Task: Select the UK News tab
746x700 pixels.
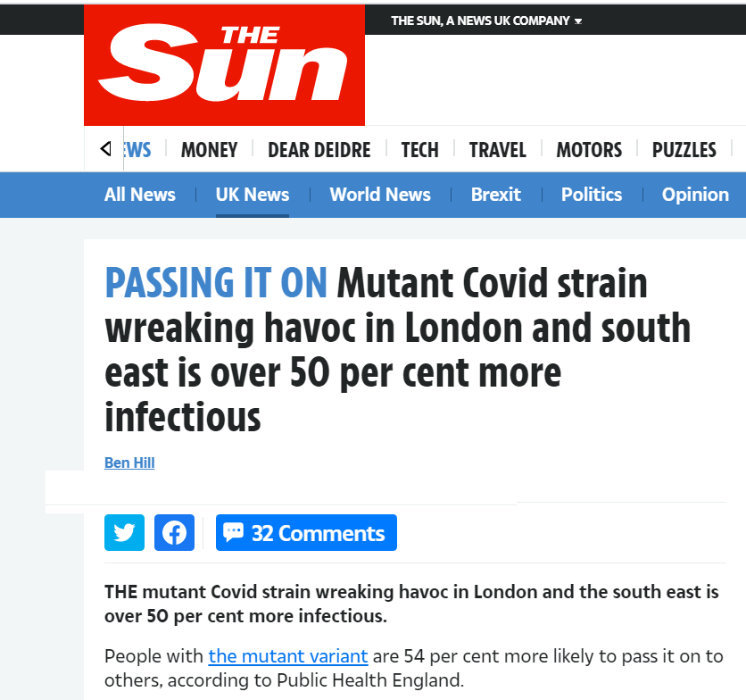Action: [253, 195]
